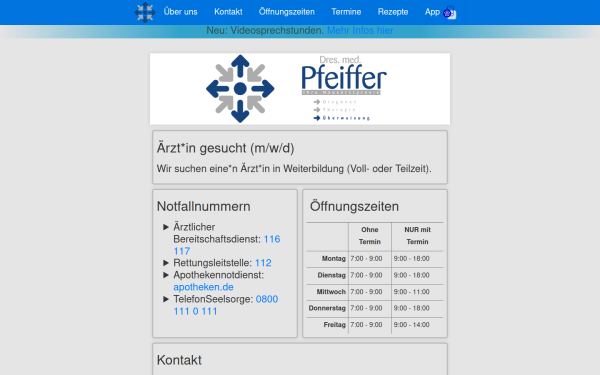Image resolution: width=600 pixels, height=375 pixels.
Task: Click the 'Neu: Videosprechstunden.' announcement text
Action: coord(265,30)
